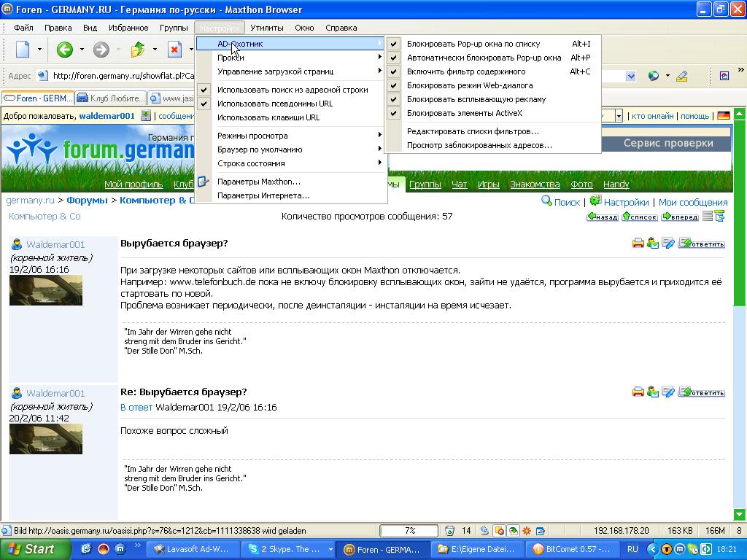Reply to the first post with ответить
Screen dimensions: 747x560
702,244
